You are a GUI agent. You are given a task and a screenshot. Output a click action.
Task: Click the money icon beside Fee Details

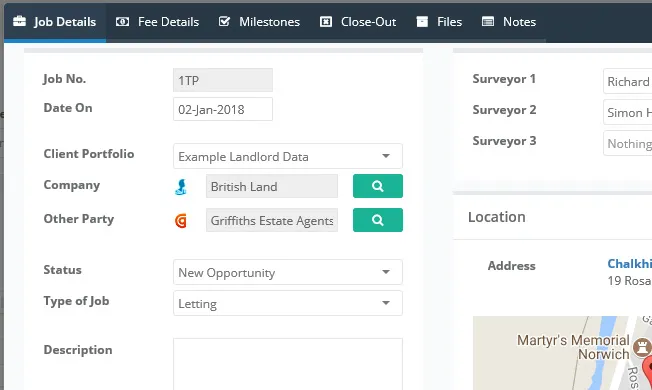122,22
